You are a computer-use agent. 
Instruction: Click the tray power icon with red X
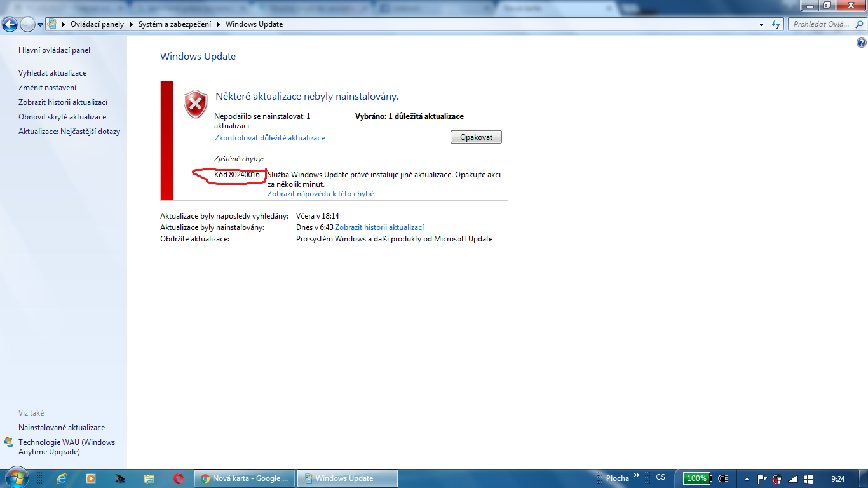click(778, 478)
